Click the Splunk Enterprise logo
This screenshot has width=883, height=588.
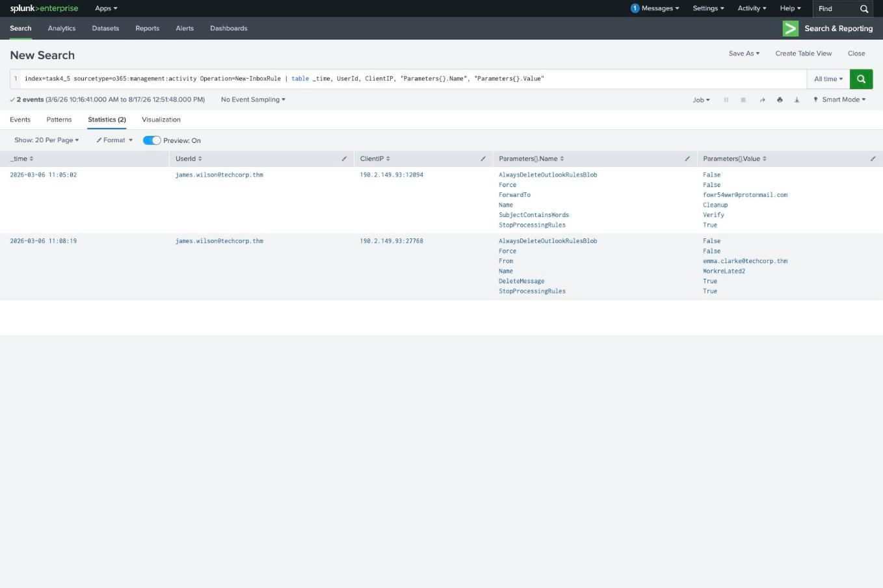[x=44, y=8]
